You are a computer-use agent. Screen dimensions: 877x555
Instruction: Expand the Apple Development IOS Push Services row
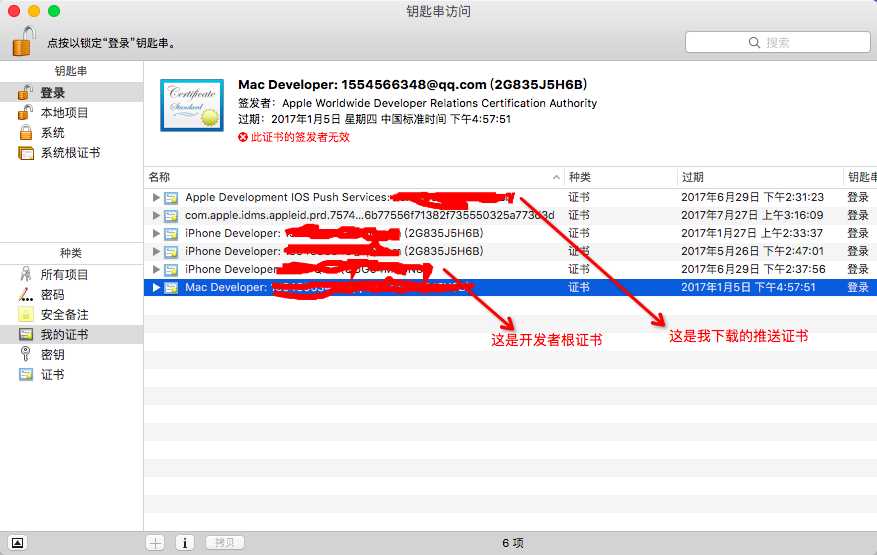coord(156,197)
